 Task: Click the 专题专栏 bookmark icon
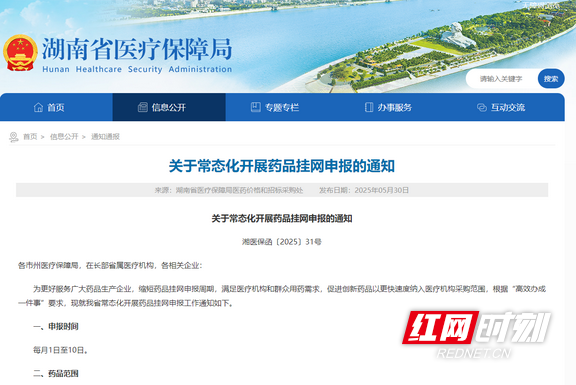(256, 107)
